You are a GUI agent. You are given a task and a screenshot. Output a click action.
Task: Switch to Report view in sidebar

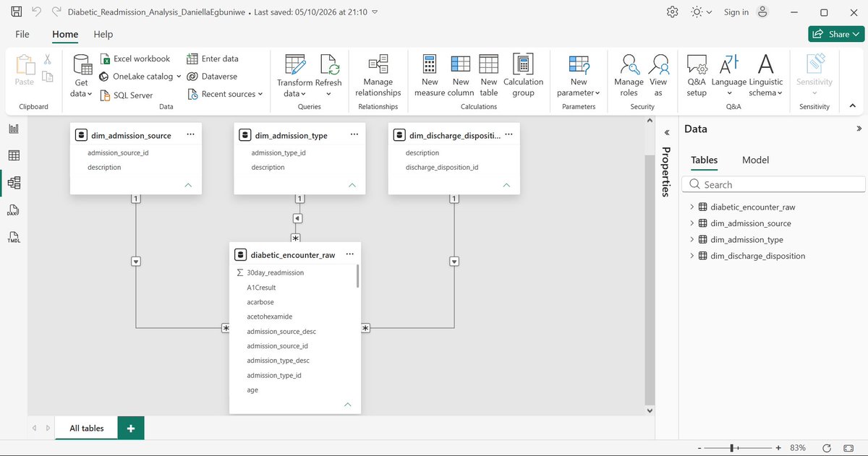coord(14,129)
